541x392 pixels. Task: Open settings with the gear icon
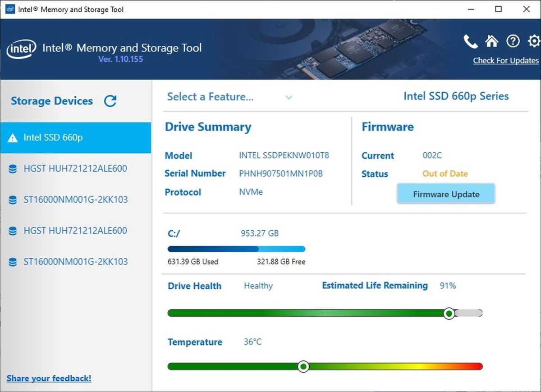(534, 41)
